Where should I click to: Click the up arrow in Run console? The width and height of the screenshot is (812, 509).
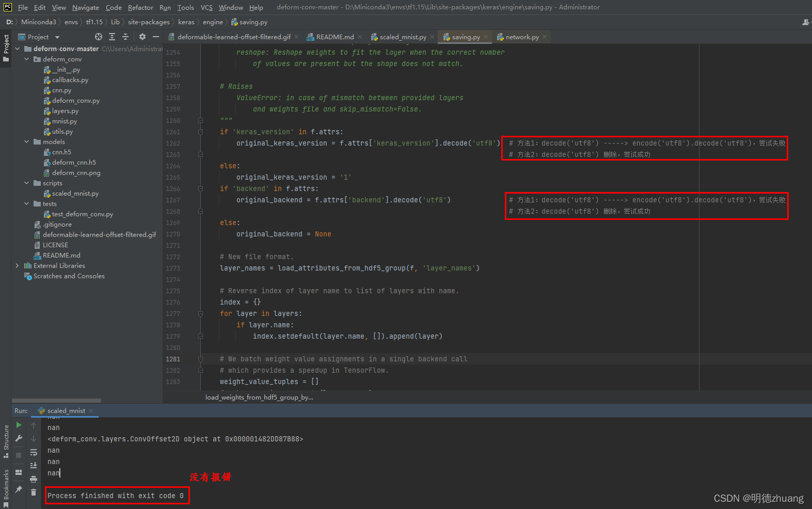click(x=34, y=425)
